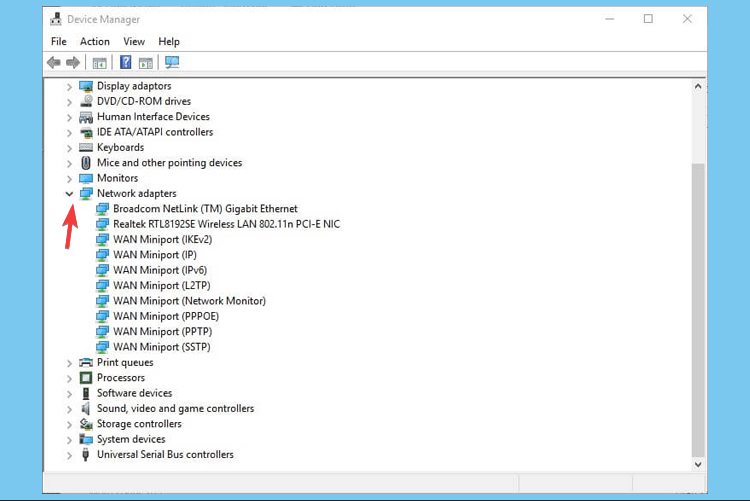Expand the Display adaptors category

click(69, 87)
